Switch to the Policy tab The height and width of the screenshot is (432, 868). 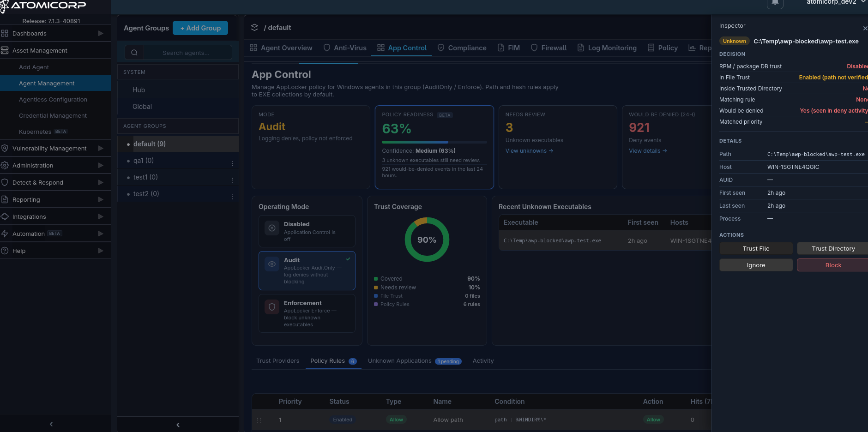pyautogui.click(x=663, y=48)
